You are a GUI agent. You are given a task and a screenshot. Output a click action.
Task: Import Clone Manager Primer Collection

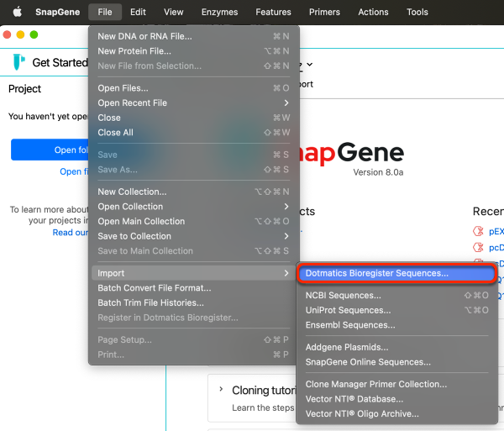[x=396, y=384]
